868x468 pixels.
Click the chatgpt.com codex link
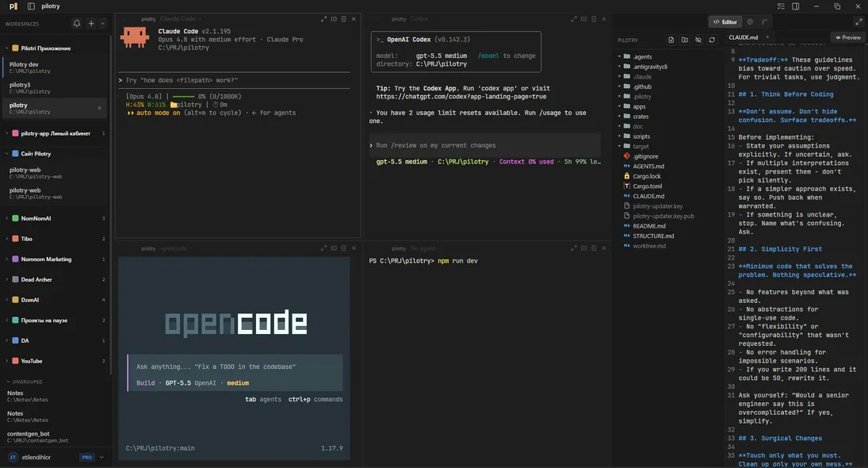coord(461,96)
